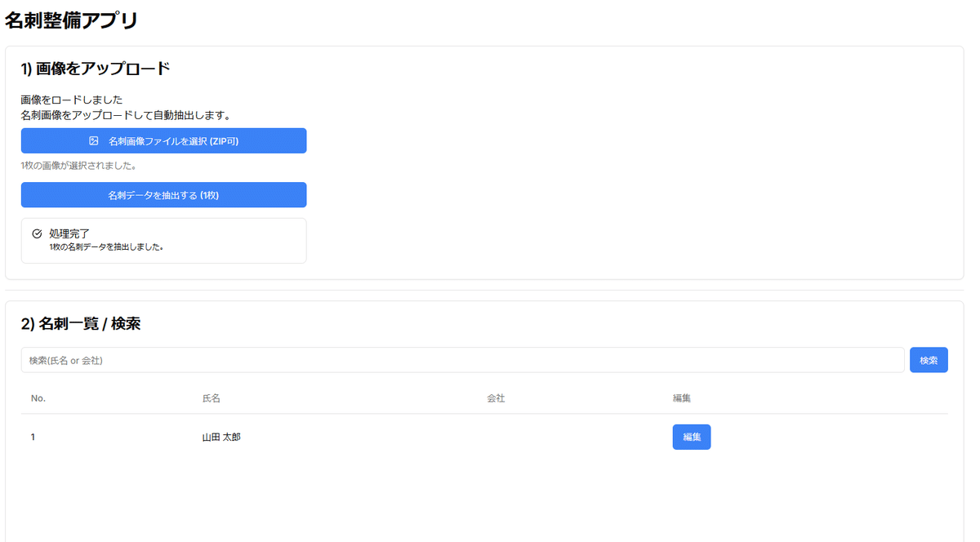Click the 1枚の名刺データを抽出しました message
The width and height of the screenshot is (980, 542).
[106, 247]
